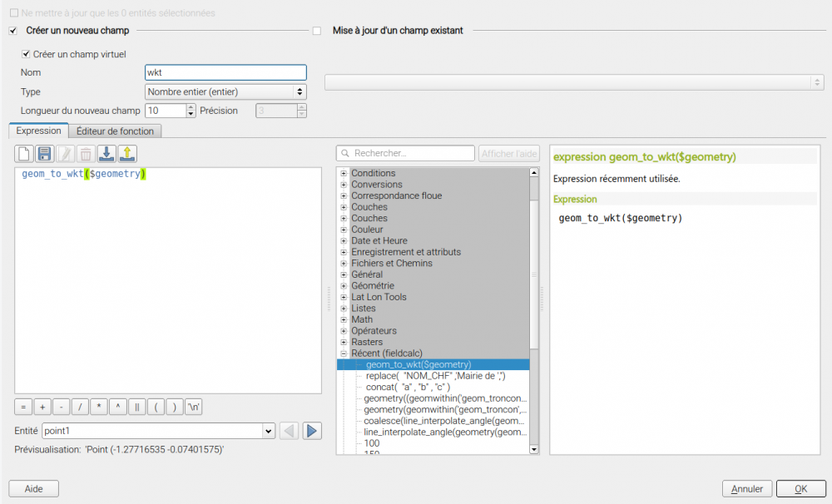Insert the newline '\n' operator
Viewport: 832px width, 504px height.
pyautogui.click(x=194, y=407)
